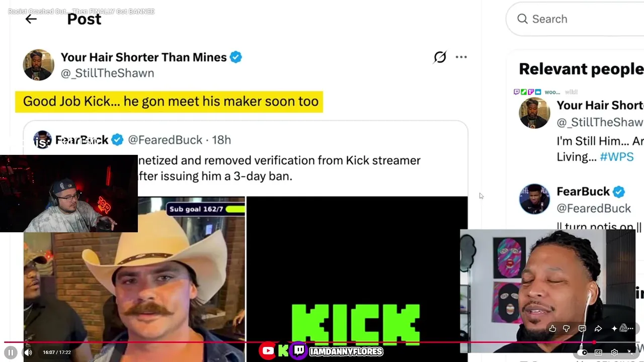Open the video comments icon
This screenshot has width=644, height=362.
click(582, 328)
